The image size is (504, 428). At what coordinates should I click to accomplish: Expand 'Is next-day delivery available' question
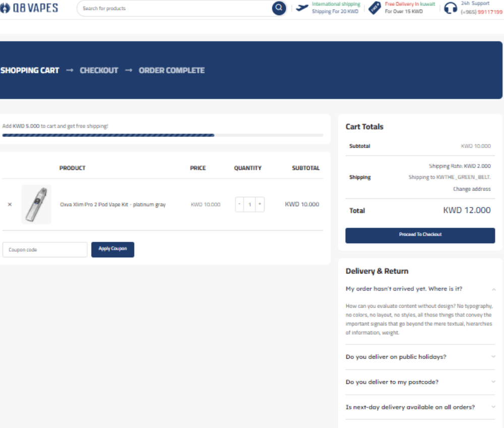point(420,407)
